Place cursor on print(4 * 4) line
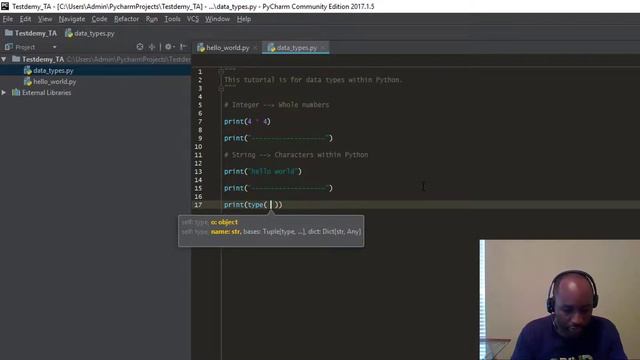 247,122
